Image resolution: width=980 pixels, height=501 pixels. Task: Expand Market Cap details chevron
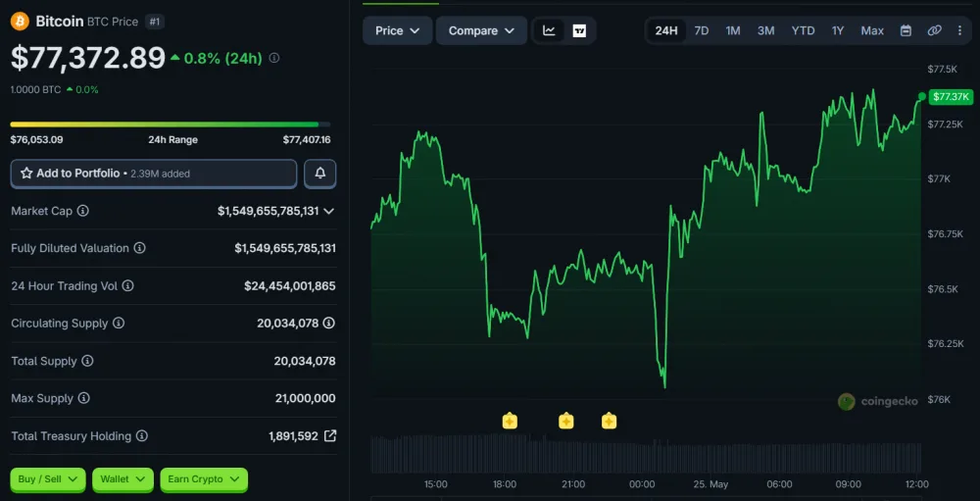[x=328, y=212]
